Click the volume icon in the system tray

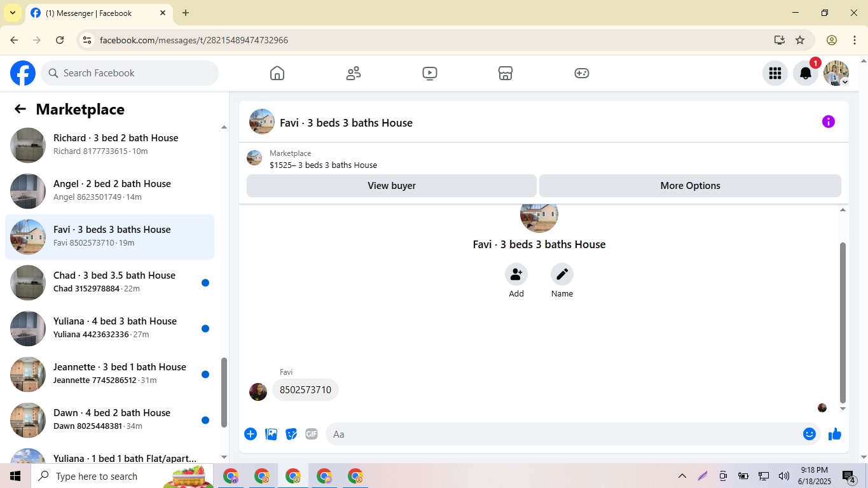pos(784,476)
